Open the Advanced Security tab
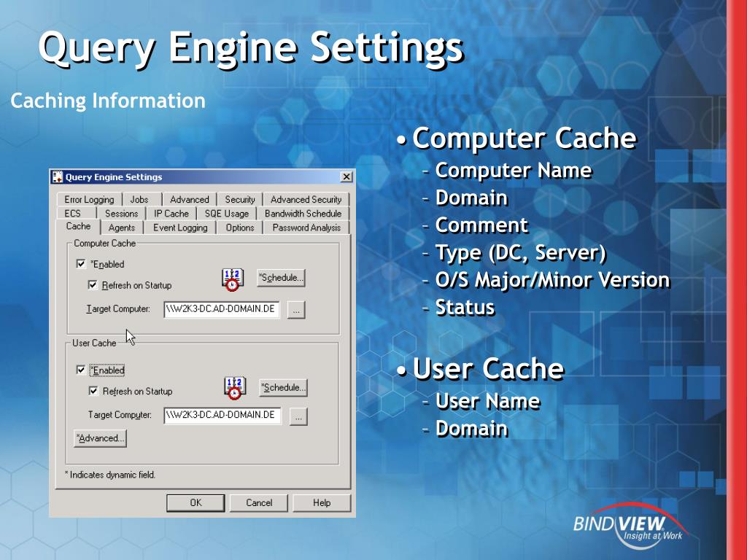Screen dimensions: 747x560 pos(306,200)
